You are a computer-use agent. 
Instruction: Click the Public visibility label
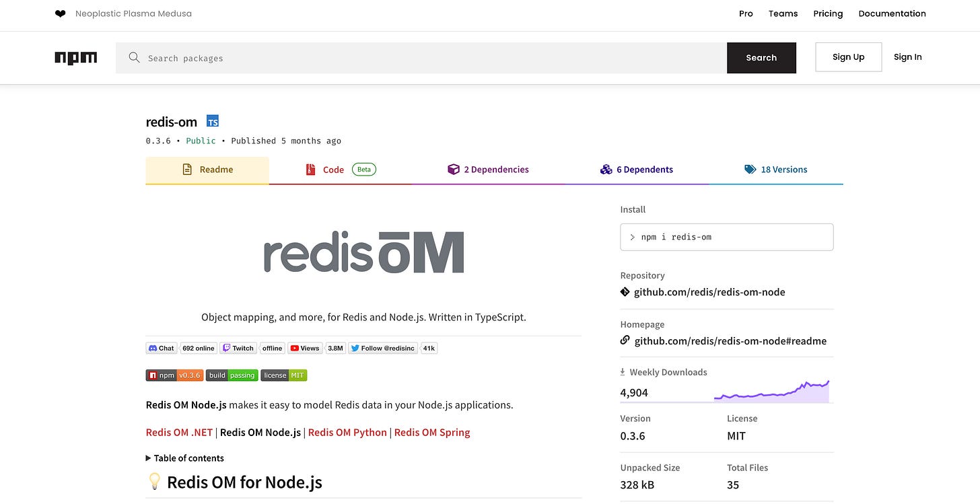(x=201, y=141)
